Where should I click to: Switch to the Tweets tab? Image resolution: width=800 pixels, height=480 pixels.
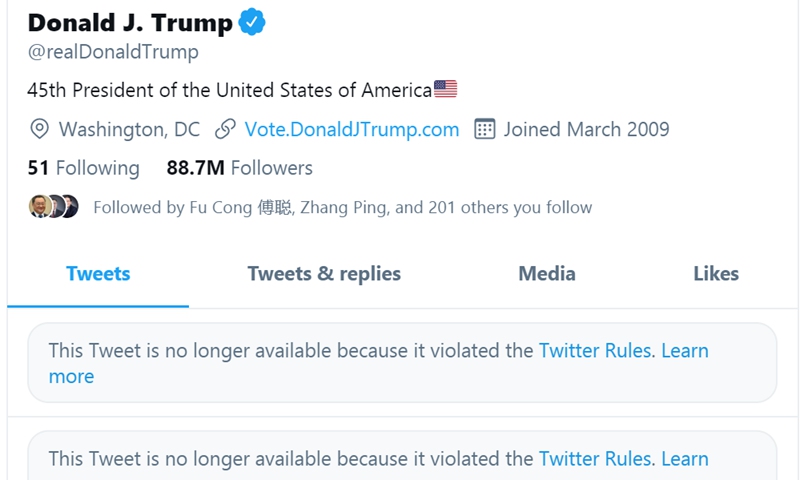pos(98,273)
